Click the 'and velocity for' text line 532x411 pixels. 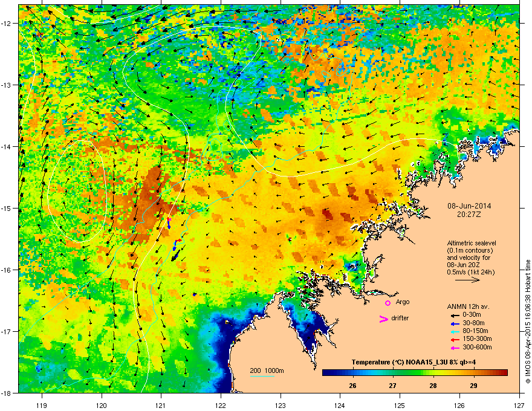pyautogui.click(x=469, y=257)
